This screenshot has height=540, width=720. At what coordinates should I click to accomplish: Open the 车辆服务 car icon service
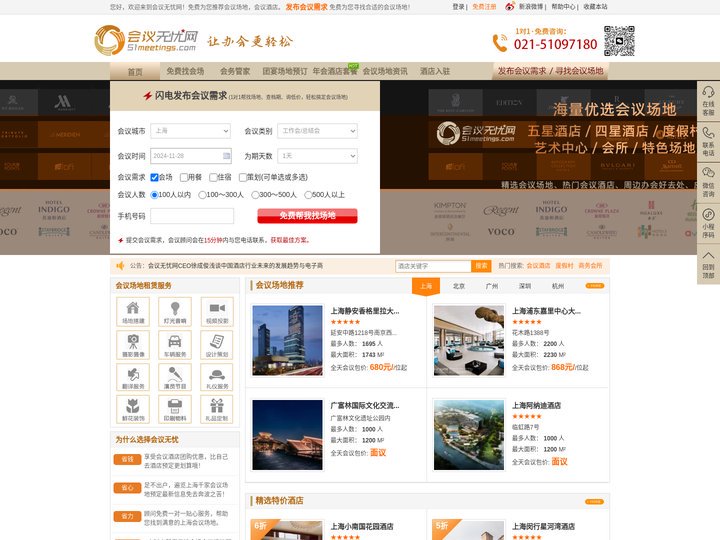[x=175, y=344]
